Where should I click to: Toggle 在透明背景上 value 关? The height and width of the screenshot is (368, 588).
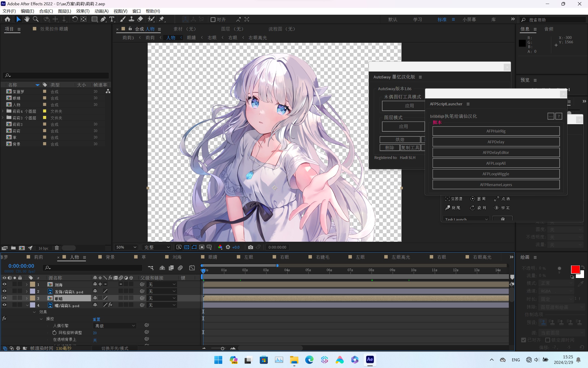[95, 340]
